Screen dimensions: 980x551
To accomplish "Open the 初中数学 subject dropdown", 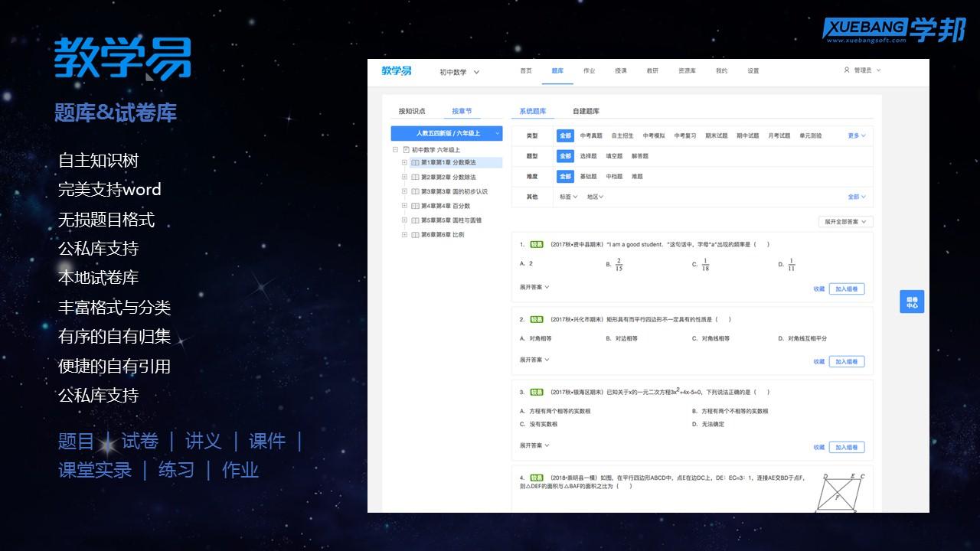I will coord(459,72).
